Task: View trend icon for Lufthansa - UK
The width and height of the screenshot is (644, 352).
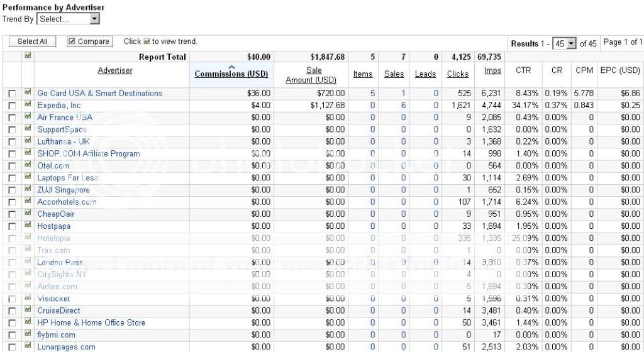Action: (28, 140)
